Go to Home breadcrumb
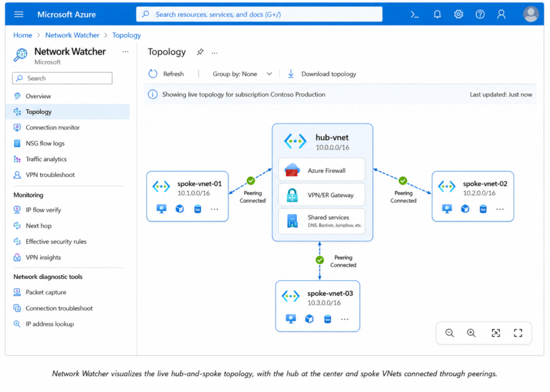This screenshot has width=550, height=392. pyautogui.click(x=23, y=35)
